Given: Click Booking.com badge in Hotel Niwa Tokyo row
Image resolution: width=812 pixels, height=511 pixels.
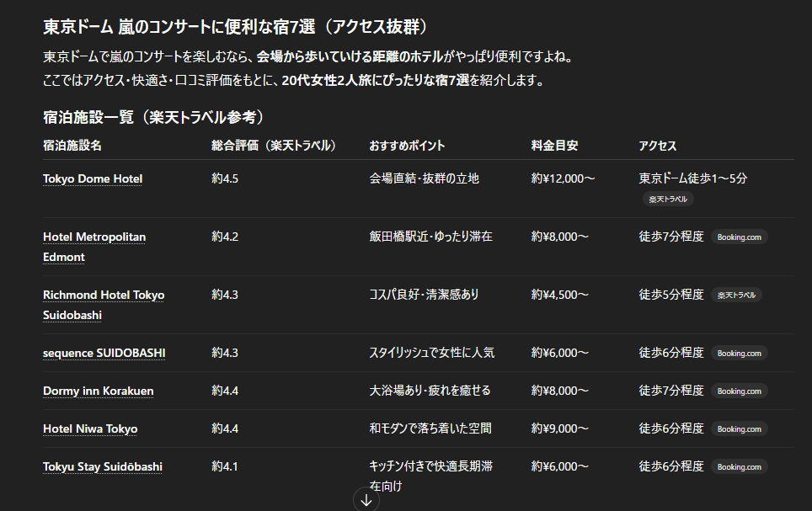Looking at the screenshot, I should click(739, 428).
